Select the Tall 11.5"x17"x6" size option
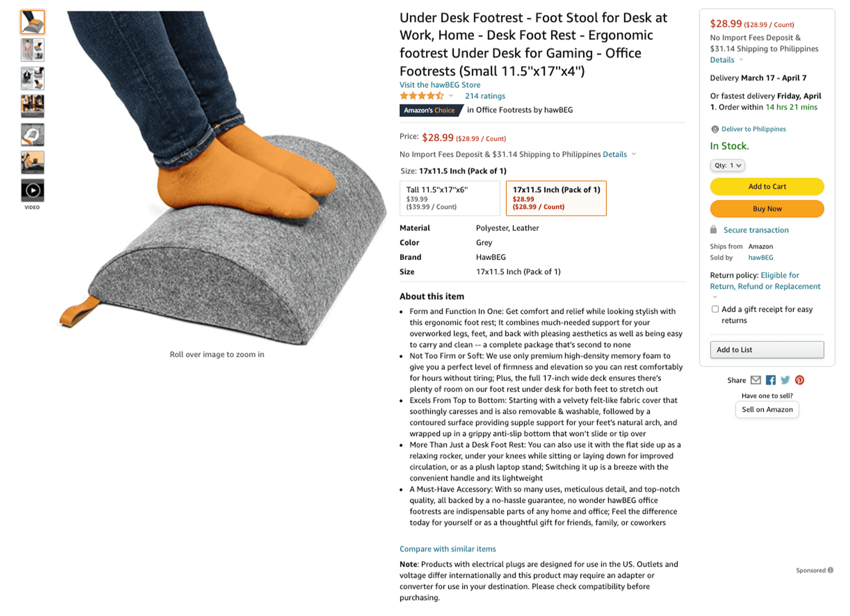Screen dimensions: 850x616 click(450, 198)
